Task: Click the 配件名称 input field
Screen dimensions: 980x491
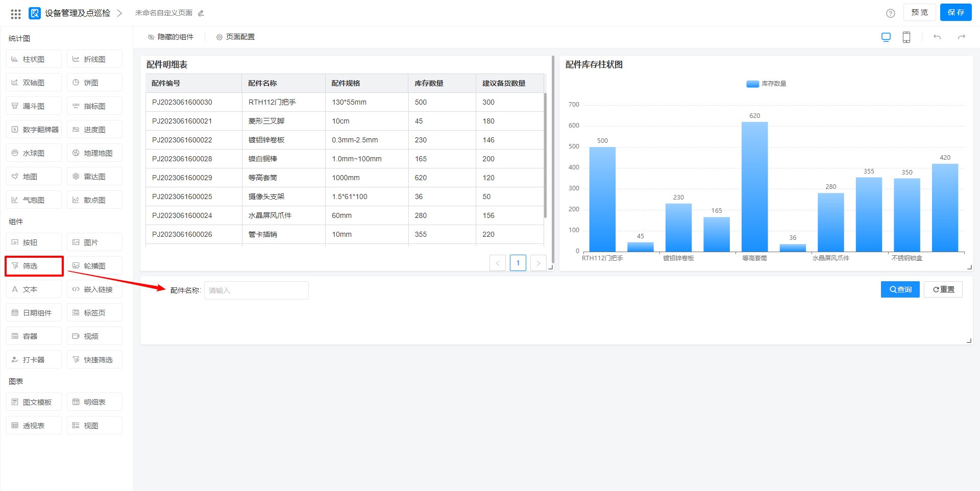Action: point(256,290)
